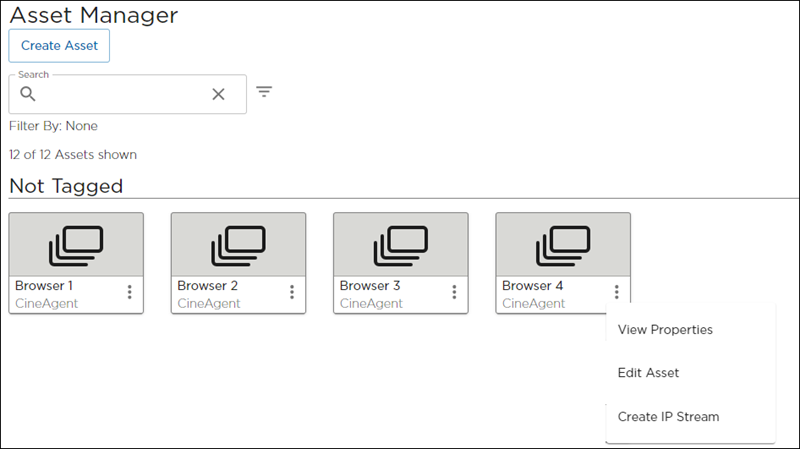Viewport: 800px width, 449px height.
Task: Select View Properties from context menu
Action: 665,329
